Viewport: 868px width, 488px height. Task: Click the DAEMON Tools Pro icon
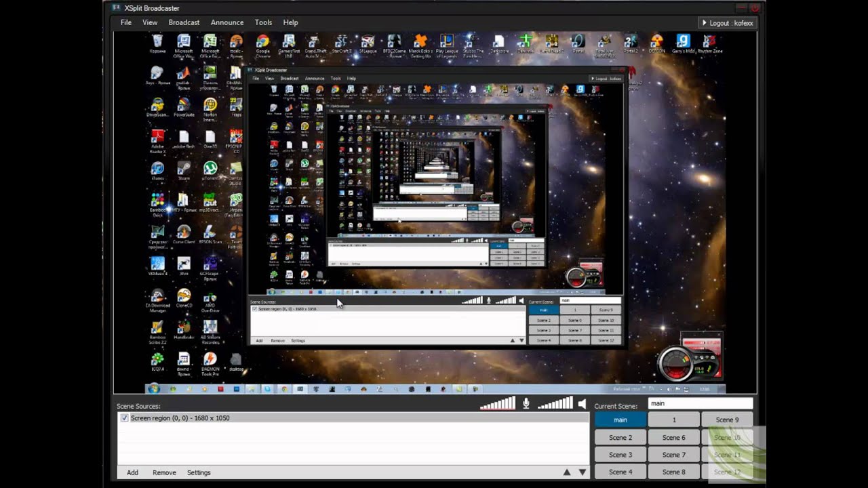point(210,364)
